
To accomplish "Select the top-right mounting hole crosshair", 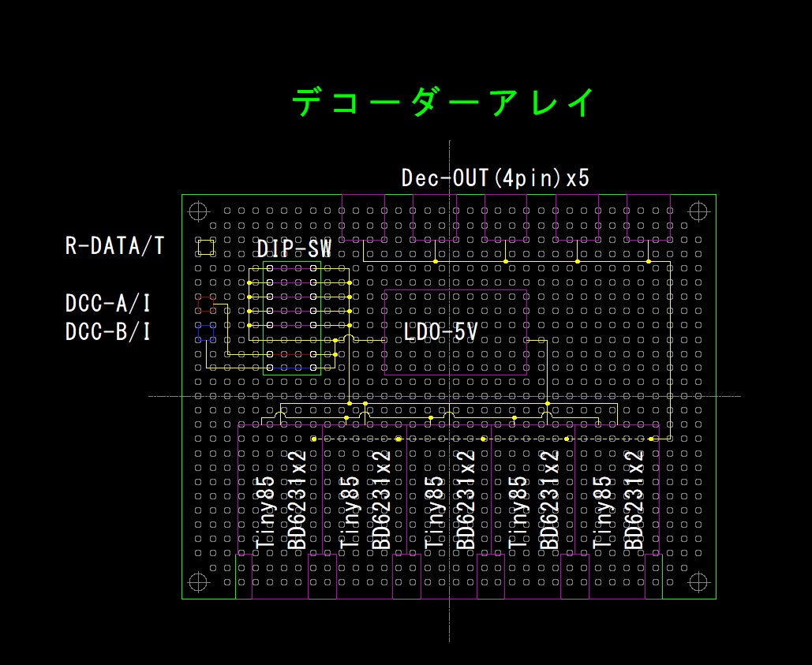I will [698, 211].
